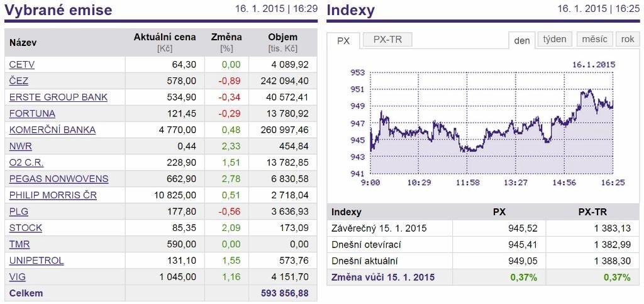644x304 pixels.
Task: Switch to the PX-TR index tab
Action: pyautogui.click(x=387, y=40)
